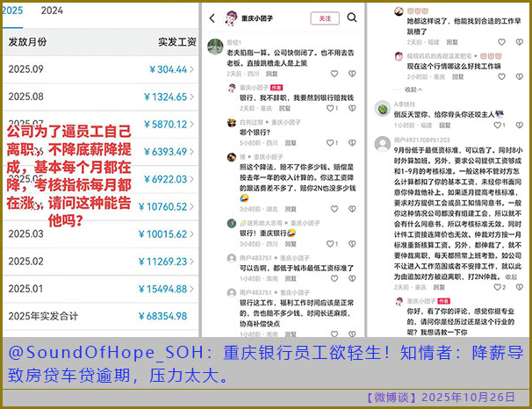Open search with the magnifier icon
Image resolution: width=532 pixels, height=409 pixels.
coord(352,18)
